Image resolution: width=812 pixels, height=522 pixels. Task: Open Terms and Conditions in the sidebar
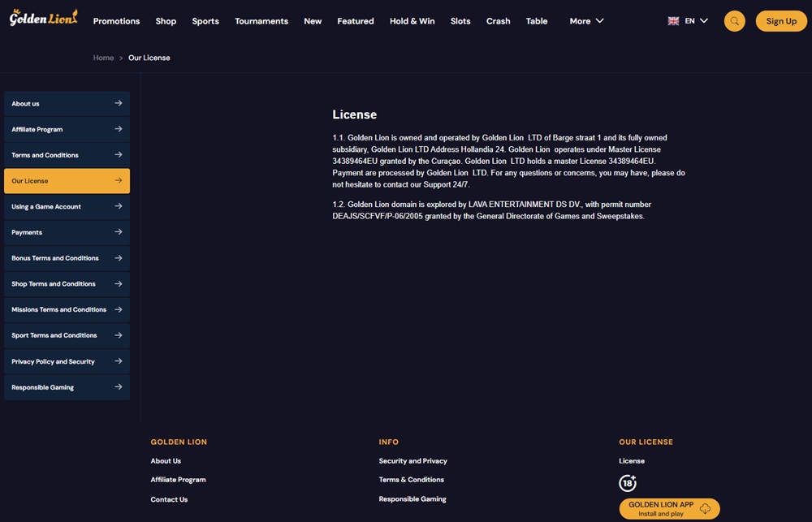pyautogui.click(x=67, y=155)
